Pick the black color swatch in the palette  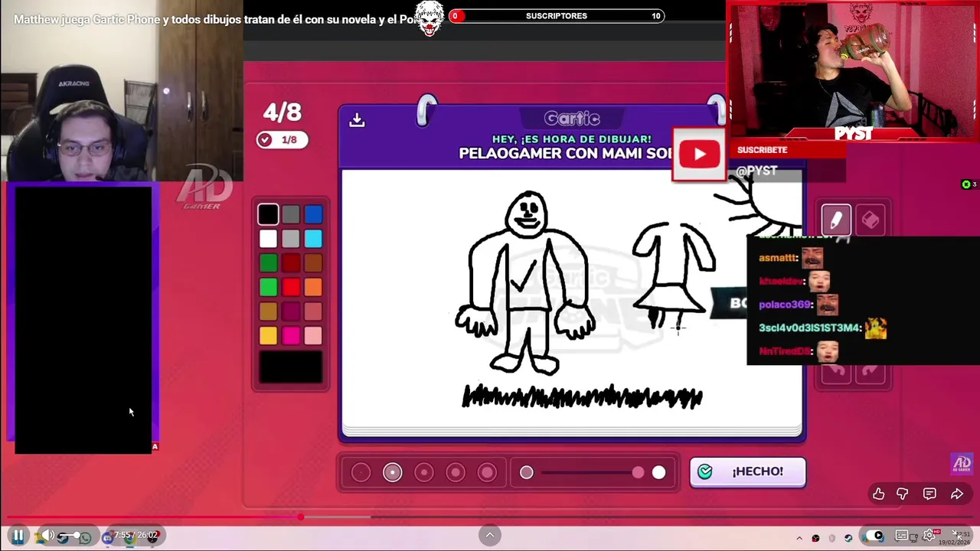pyautogui.click(x=268, y=215)
